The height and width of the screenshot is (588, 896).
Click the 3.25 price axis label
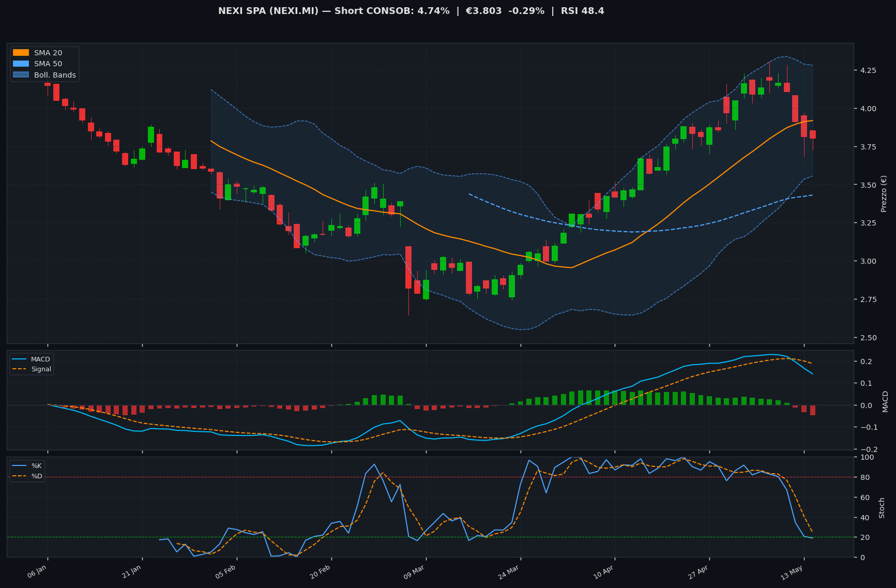point(867,223)
